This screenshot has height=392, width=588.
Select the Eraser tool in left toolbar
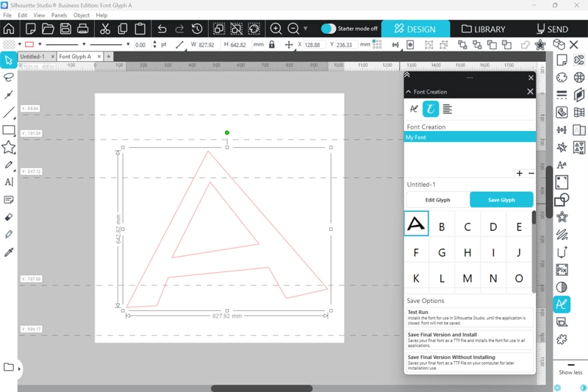coord(9,217)
